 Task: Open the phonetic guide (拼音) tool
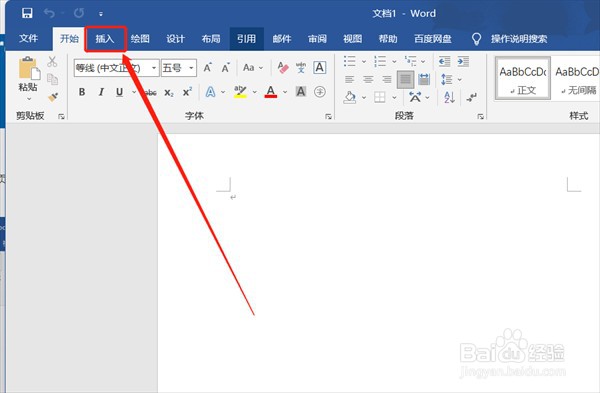[301, 68]
